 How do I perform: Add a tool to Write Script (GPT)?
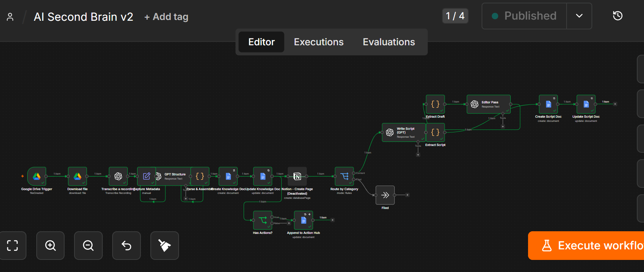click(x=418, y=155)
